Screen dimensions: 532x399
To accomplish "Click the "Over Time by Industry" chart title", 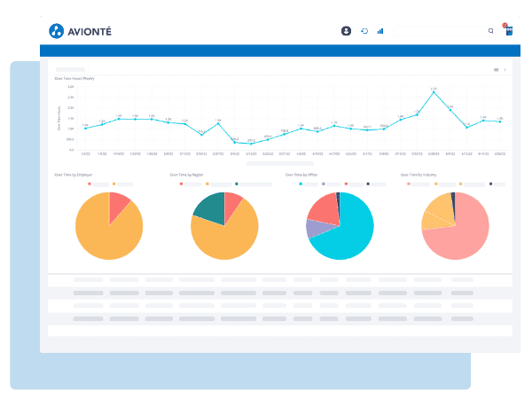I will click(x=419, y=175).
